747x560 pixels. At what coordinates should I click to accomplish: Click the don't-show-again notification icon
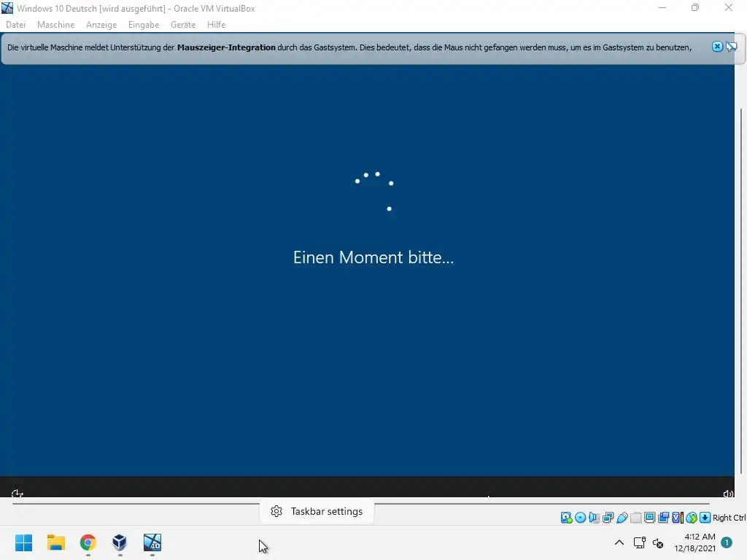pos(731,47)
